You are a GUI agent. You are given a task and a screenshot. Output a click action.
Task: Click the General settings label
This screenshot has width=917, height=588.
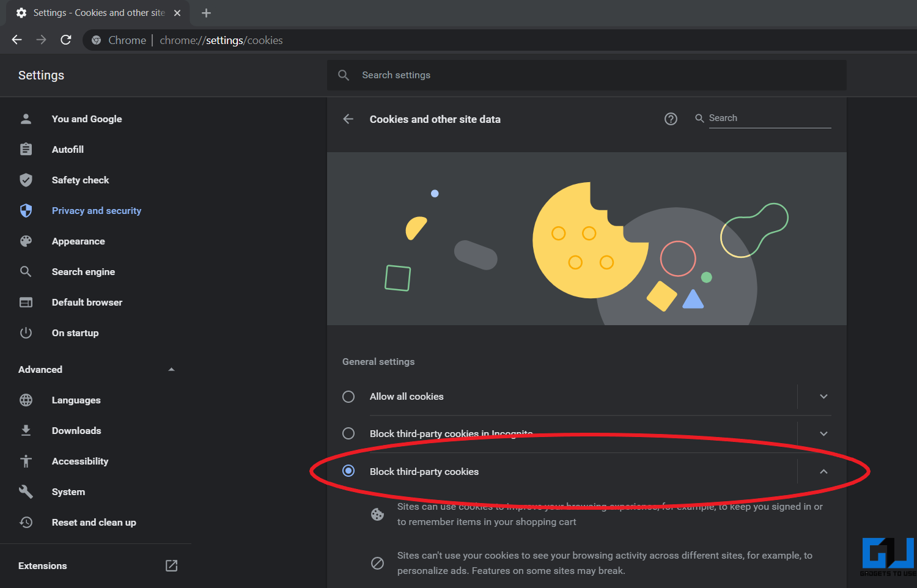tap(378, 362)
